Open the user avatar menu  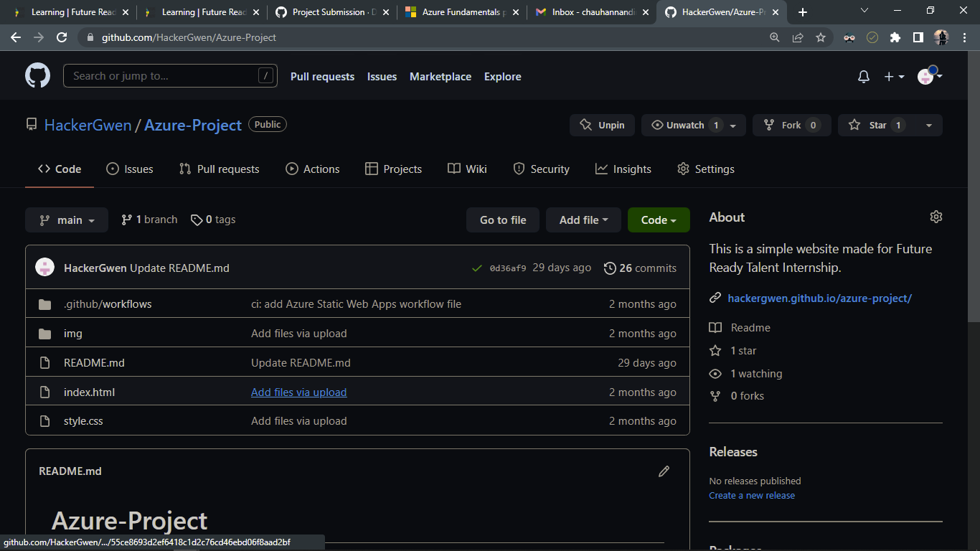click(x=930, y=76)
